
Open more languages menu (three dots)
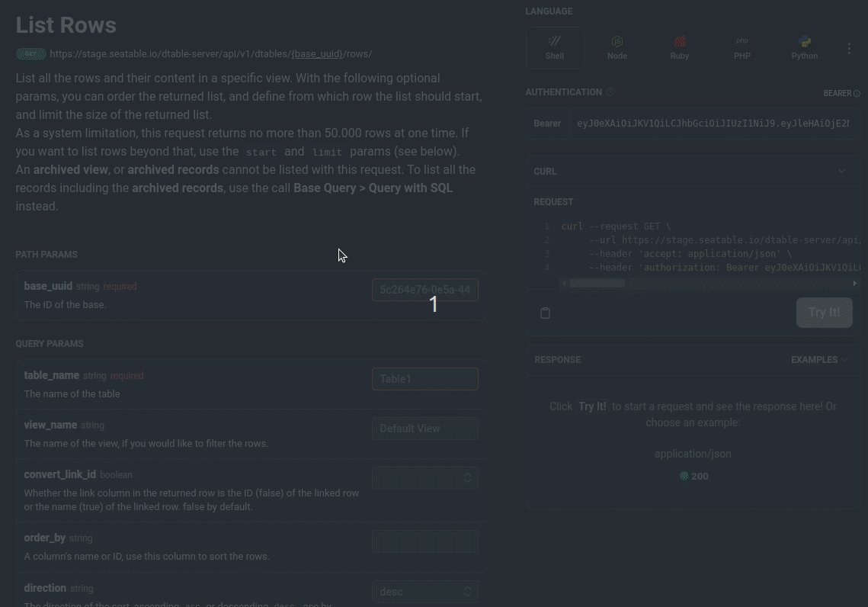[x=849, y=49]
